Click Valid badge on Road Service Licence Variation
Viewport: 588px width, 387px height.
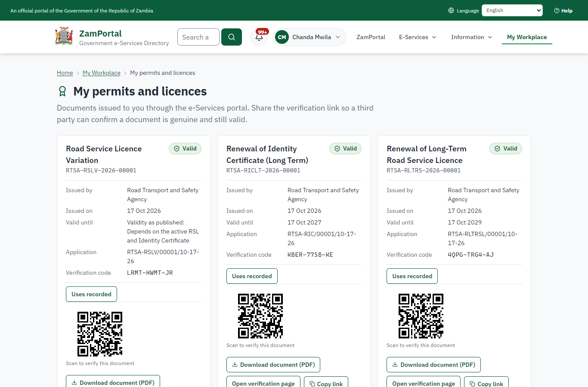pos(185,148)
